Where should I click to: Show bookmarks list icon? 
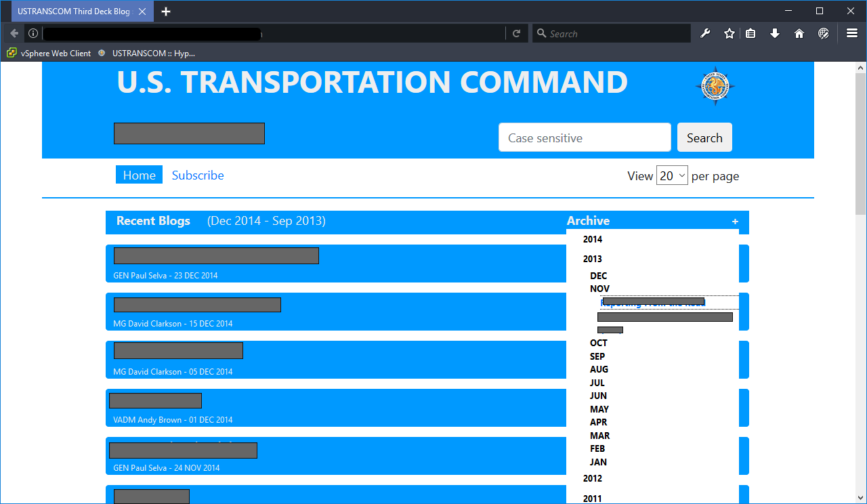pos(750,33)
